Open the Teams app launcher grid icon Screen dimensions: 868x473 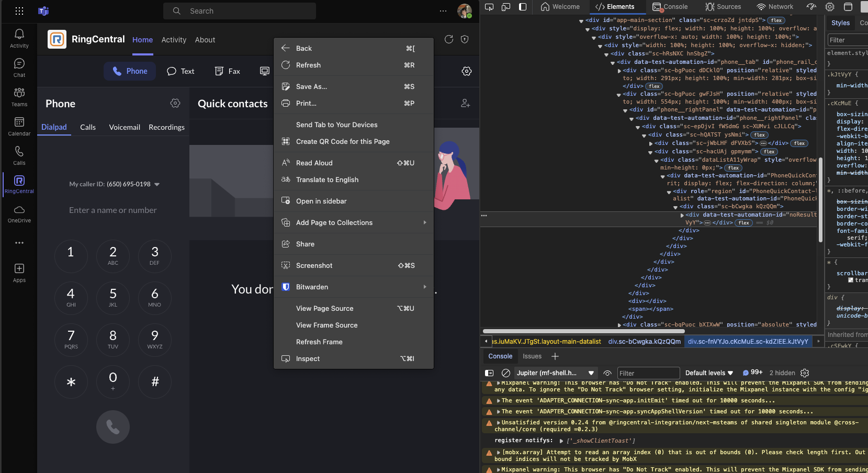pyautogui.click(x=19, y=11)
